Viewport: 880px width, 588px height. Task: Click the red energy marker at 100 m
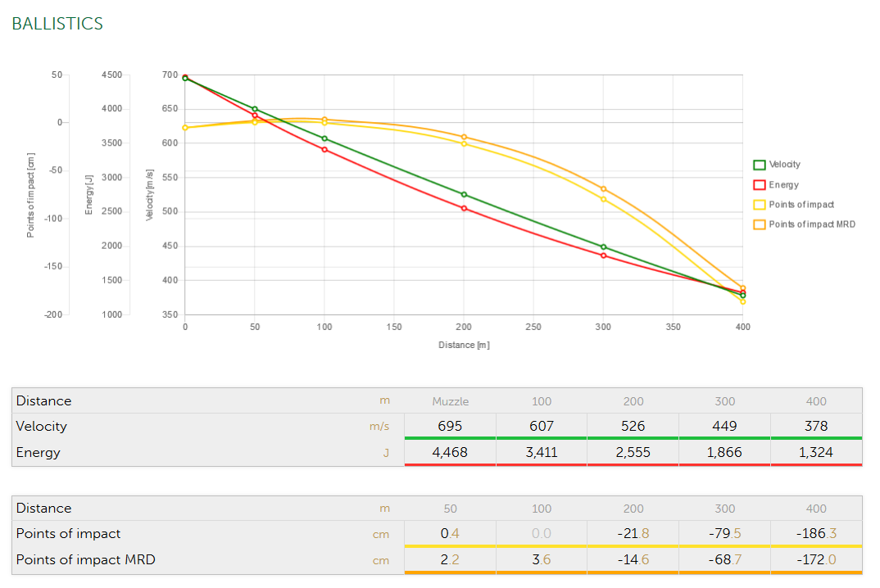click(324, 149)
